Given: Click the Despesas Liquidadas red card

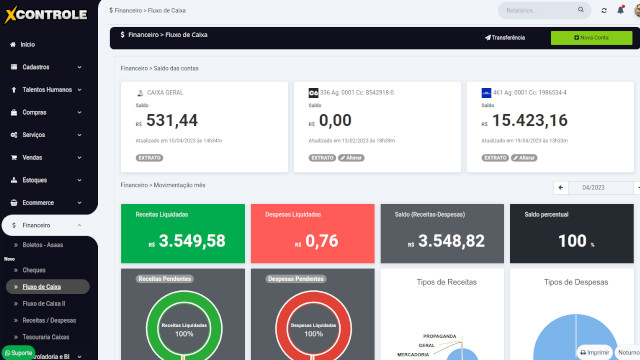Looking at the screenshot, I should [x=313, y=233].
